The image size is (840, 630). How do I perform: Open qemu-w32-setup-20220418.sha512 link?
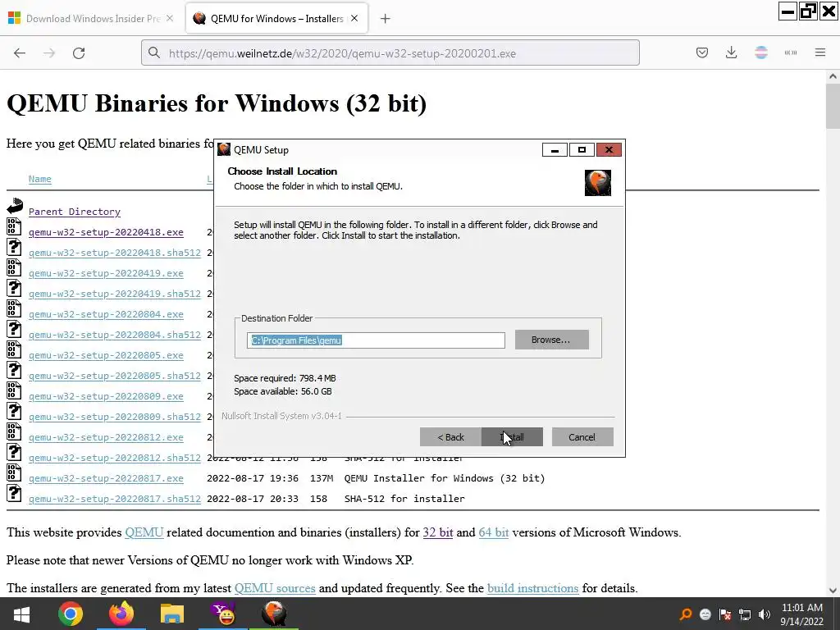(115, 253)
